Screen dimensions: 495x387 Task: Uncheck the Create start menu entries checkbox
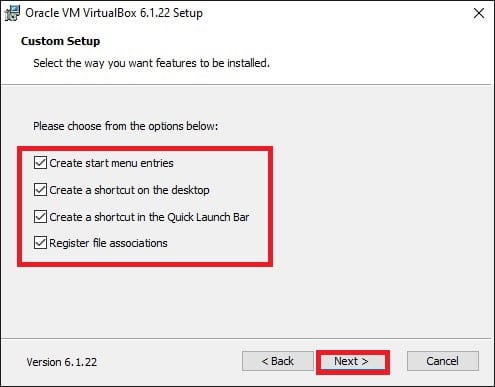click(x=40, y=163)
